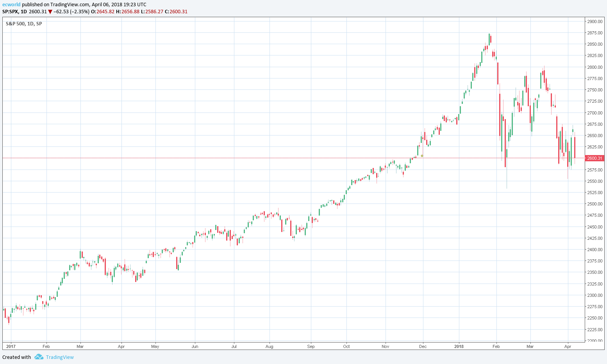Viewport: 607px width, 364px height.
Task: Click the red 2600.31 price label
Action: tap(595, 158)
